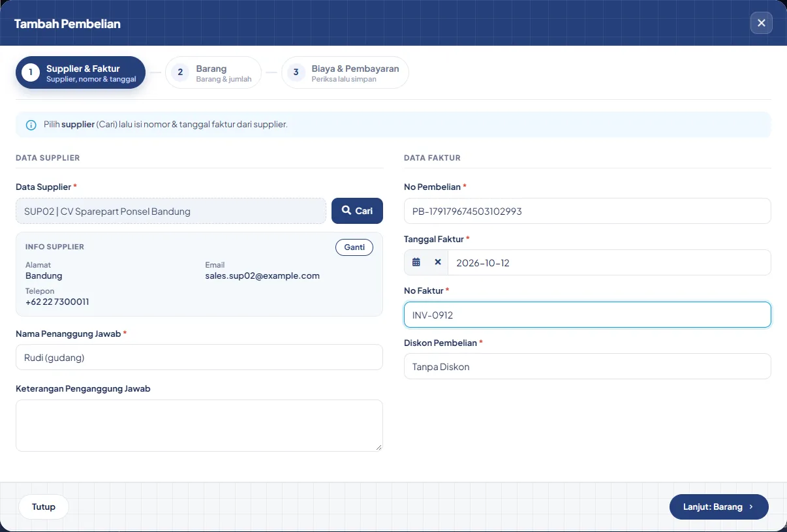This screenshot has height=532, width=787.
Task: Open the Diskon Pembelian dropdown
Action: point(587,367)
